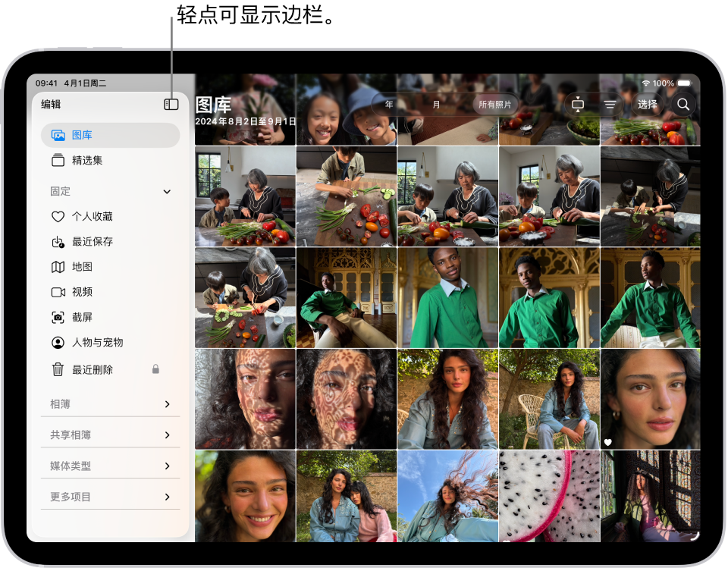Collapse the 固定 section chevron
This screenshot has width=728, height=571.
(x=167, y=191)
